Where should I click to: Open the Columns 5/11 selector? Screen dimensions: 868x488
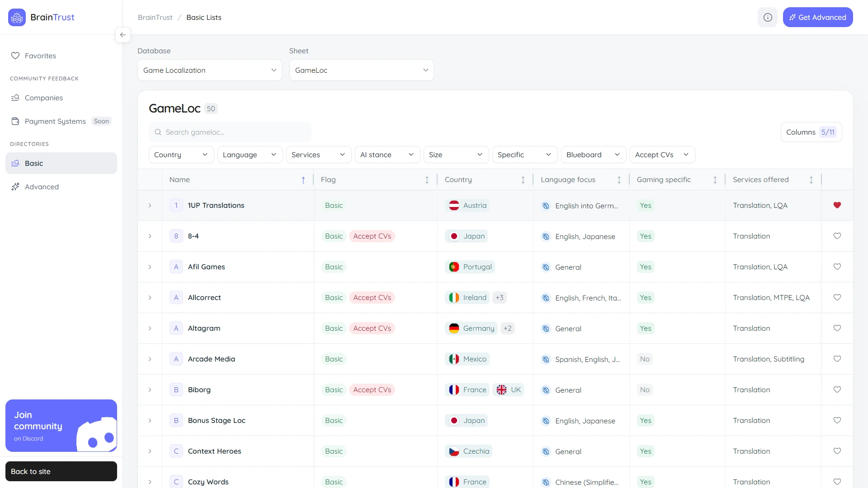(811, 132)
